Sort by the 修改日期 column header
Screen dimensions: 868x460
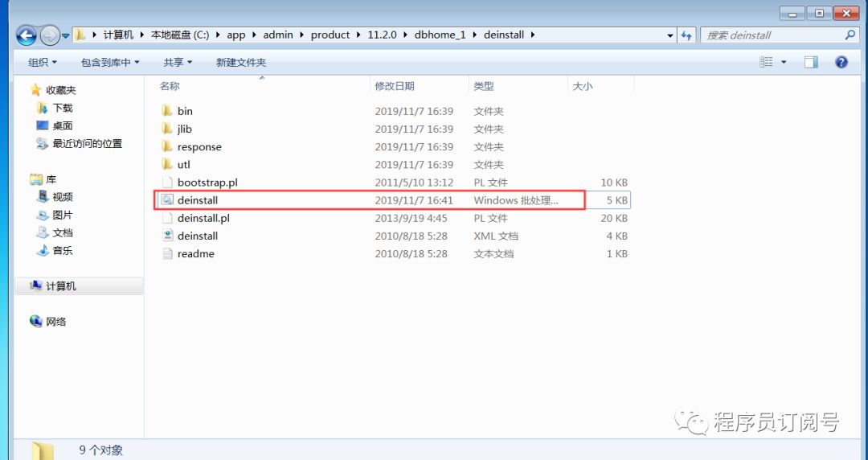[x=394, y=86]
